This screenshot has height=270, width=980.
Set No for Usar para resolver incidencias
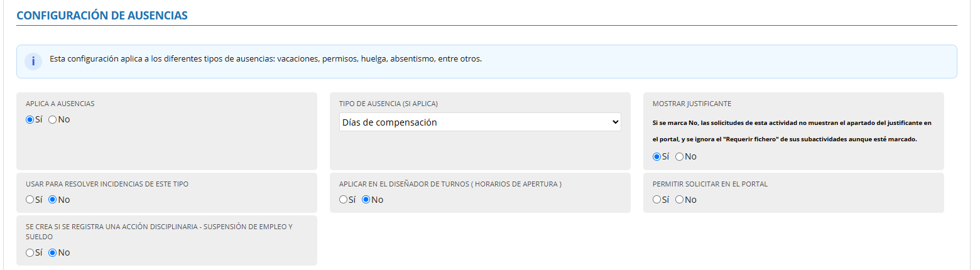click(53, 200)
